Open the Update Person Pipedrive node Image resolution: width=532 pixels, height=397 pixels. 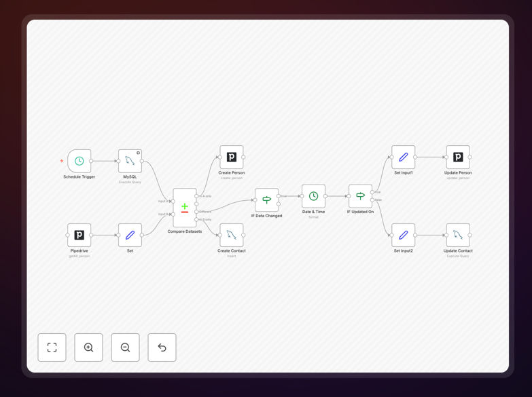pos(458,157)
